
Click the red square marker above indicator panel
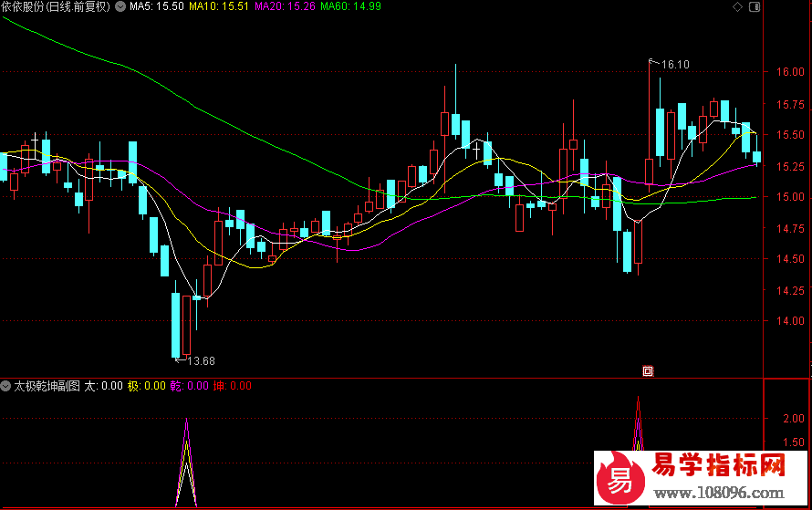click(x=648, y=370)
